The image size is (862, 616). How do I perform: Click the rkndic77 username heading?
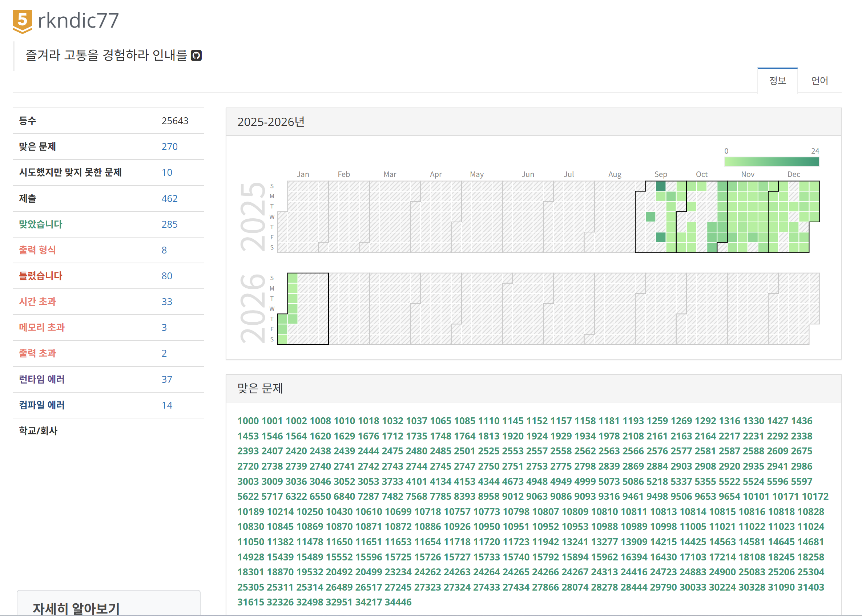tap(78, 20)
